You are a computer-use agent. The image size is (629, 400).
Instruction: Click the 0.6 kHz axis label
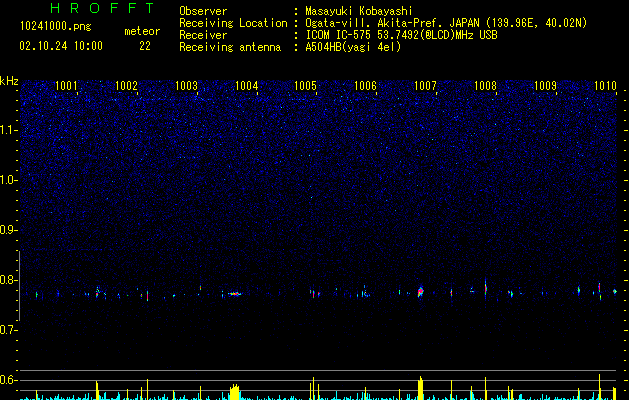point(9,380)
